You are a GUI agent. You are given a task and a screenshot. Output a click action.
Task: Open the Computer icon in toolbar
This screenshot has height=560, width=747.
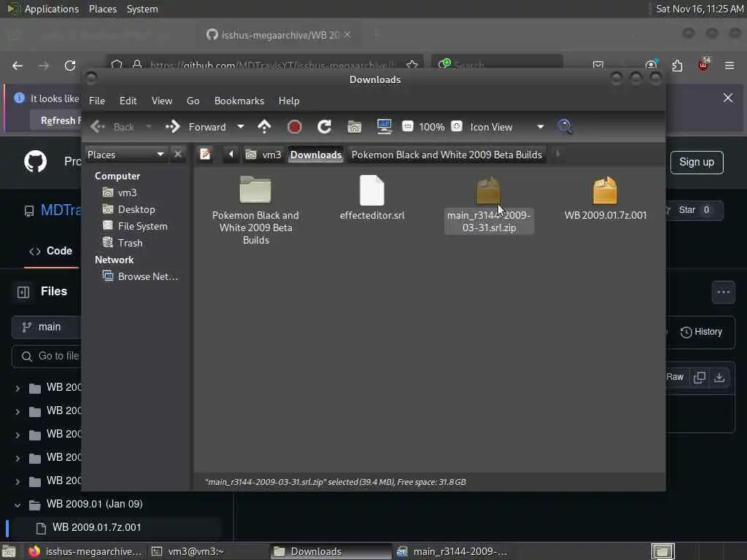[x=384, y=127]
